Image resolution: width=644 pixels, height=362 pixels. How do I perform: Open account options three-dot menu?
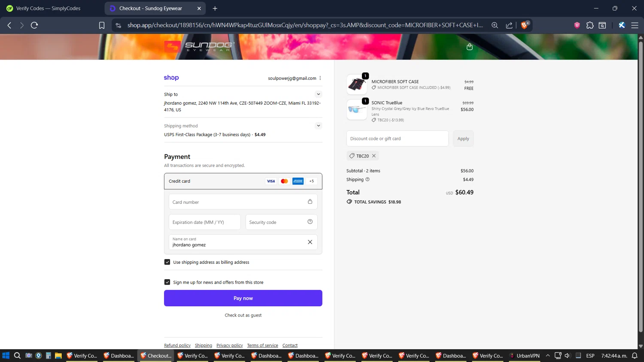[320, 78]
